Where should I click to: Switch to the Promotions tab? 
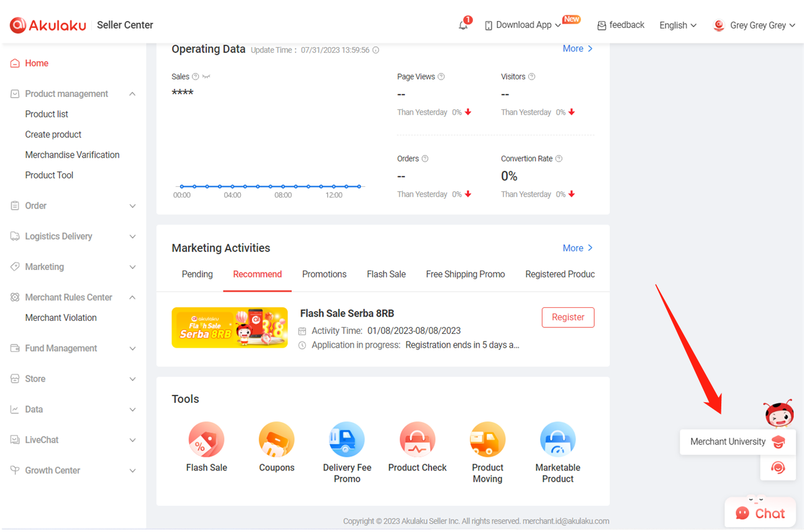point(324,274)
